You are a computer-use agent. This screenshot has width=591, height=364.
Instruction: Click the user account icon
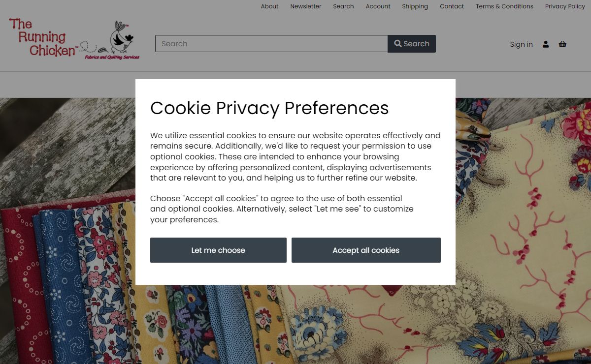pos(546,44)
